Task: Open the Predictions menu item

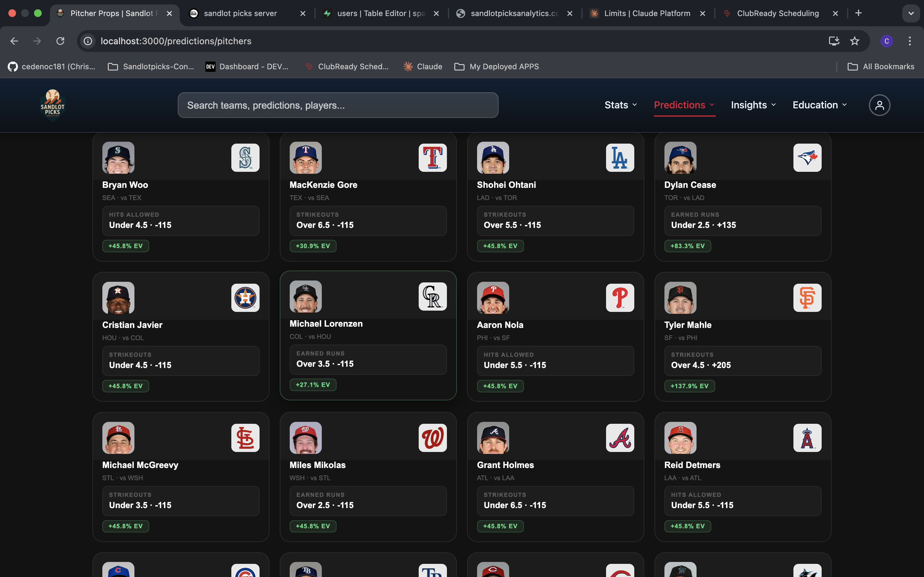Action: pos(680,105)
